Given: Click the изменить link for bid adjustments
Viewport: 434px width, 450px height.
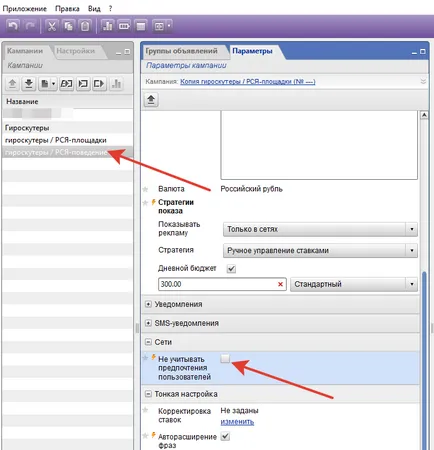Looking at the screenshot, I should [x=237, y=422].
